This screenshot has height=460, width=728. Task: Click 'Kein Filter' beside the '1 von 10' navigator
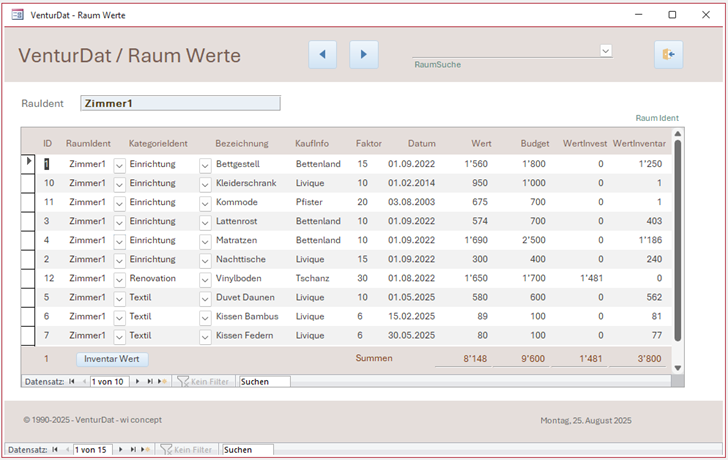pyautogui.click(x=203, y=381)
